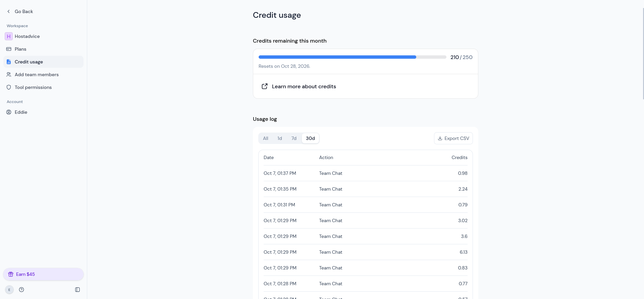Viewport: 644px width, 299px height.
Task: Open the help question mark icon
Action: (x=21, y=290)
